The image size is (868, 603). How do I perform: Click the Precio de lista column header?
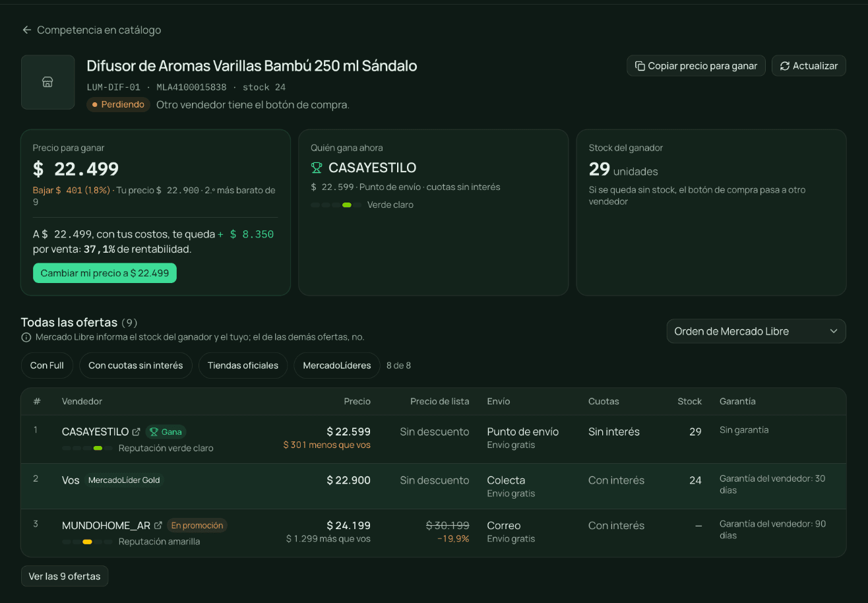pyautogui.click(x=440, y=401)
